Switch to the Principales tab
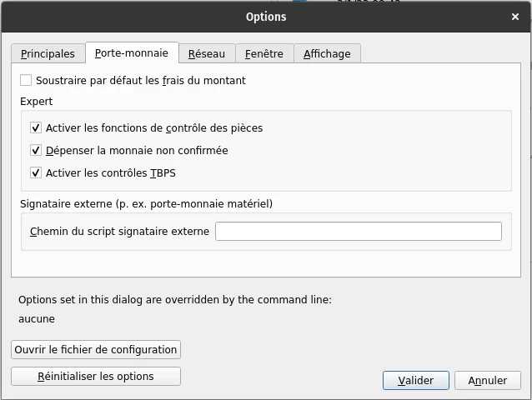 [x=48, y=53]
